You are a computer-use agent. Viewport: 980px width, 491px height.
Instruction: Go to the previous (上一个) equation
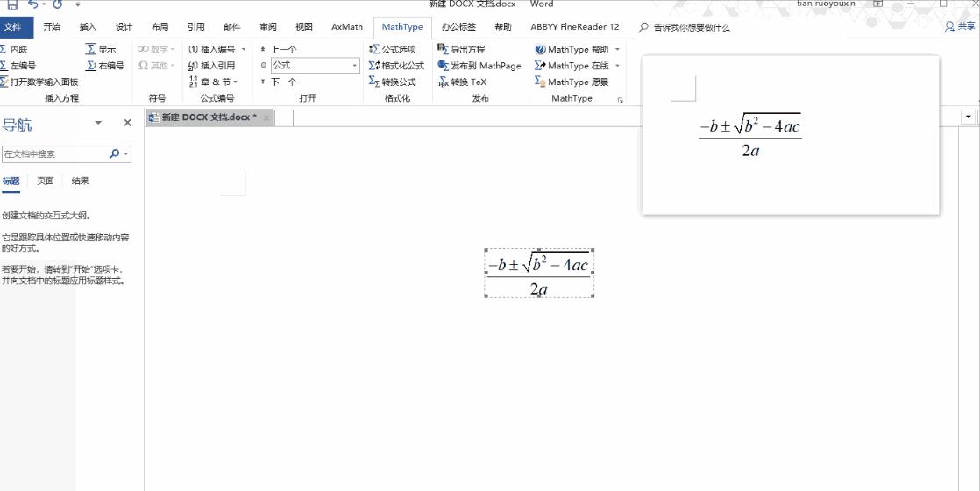(x=279, y=49)
